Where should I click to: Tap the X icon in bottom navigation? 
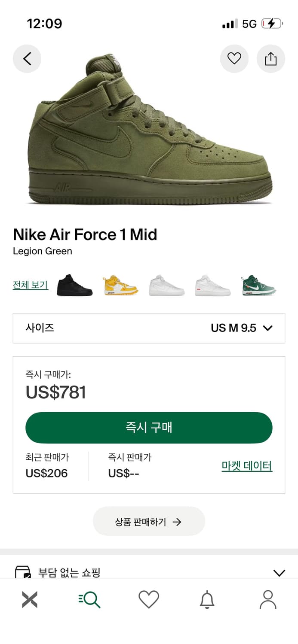[29, 599]
